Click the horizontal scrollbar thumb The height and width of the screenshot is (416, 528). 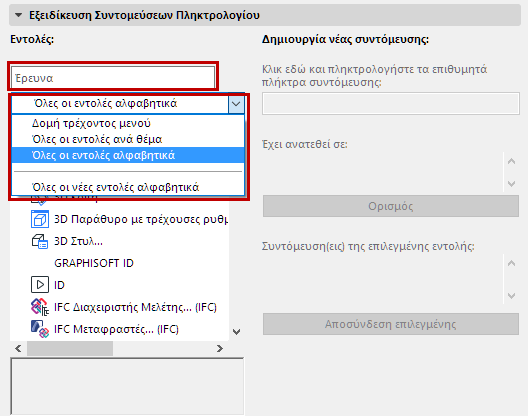[x=70, y=348]
